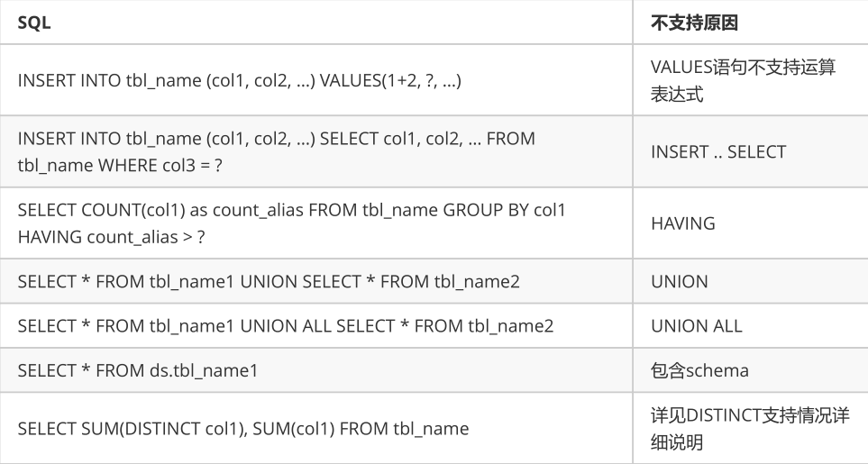Select the SELECT SUM(DISTINCT col1) SQL cell
Image resolution: width=868 pixels, height=464 pixels.
pyautogui.click(x=316, y=428)
